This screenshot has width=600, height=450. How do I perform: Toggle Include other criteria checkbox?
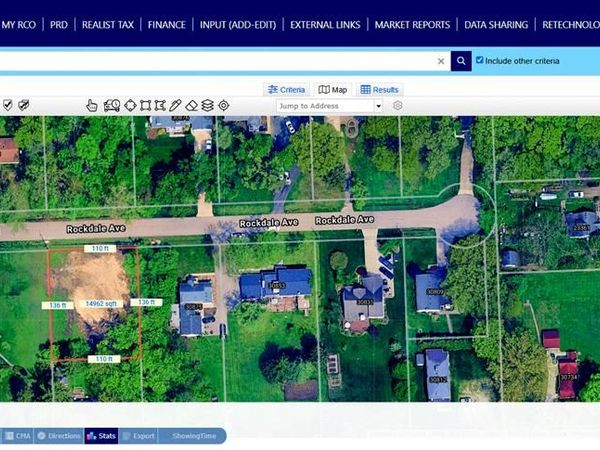click(479, 60)
